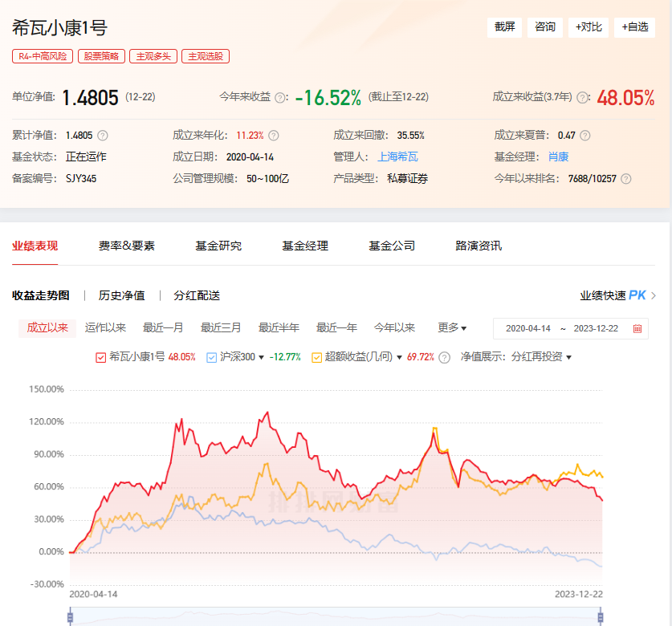Click help icon beside 今年以来排名 7688/10257
The image size is (672, 626).
click(626, 179)
